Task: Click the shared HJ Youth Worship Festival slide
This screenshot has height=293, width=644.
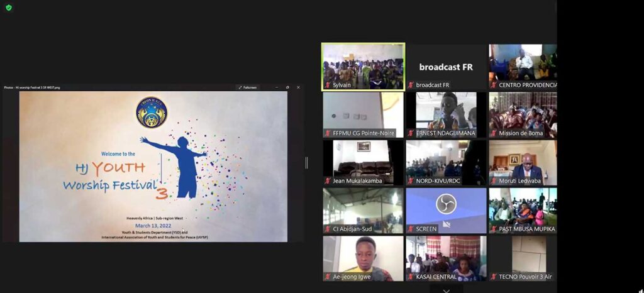Action: [x=153, y=167]
